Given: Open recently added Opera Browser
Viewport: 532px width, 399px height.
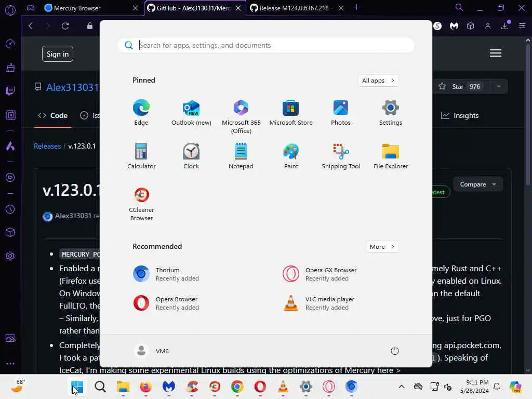Looking at the screenshot, I should click(x=166, y=303).
